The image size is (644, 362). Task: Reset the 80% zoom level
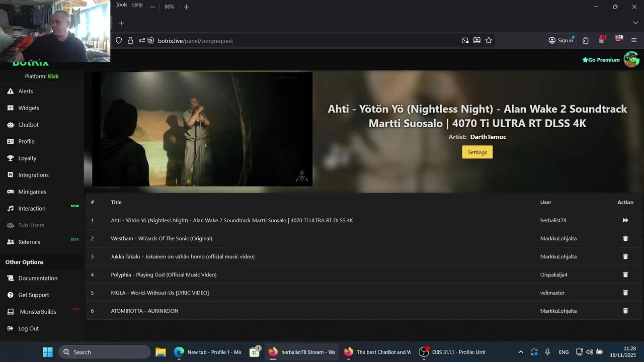click(x=170, y=7)
